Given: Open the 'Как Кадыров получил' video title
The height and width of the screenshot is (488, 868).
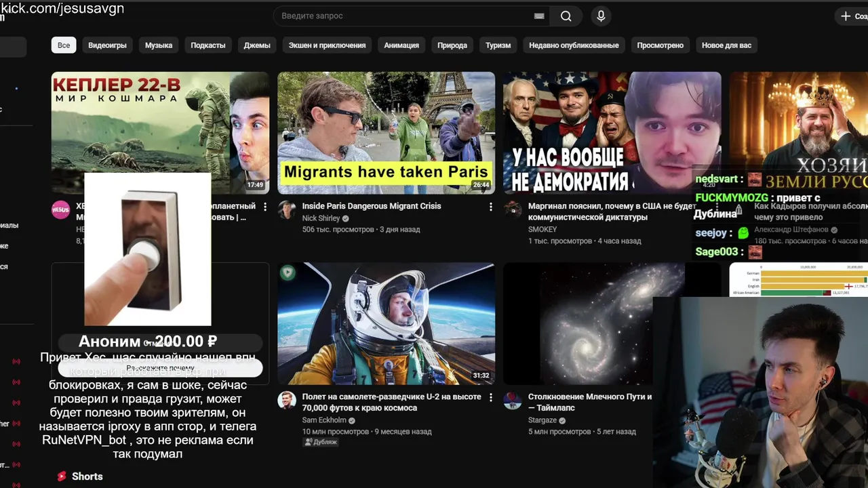Looking at the screenshot, I should (x=811, y=211).
